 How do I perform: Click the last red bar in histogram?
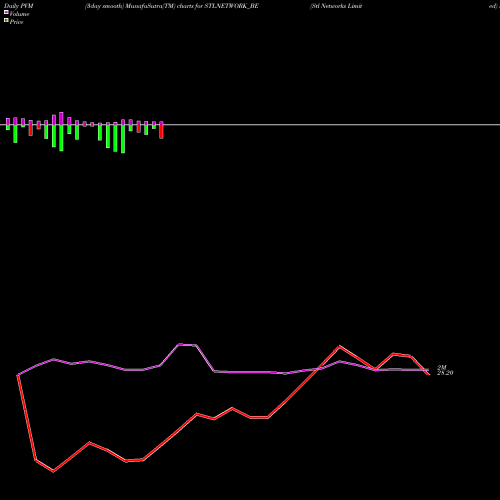click(x=161, y=132)
